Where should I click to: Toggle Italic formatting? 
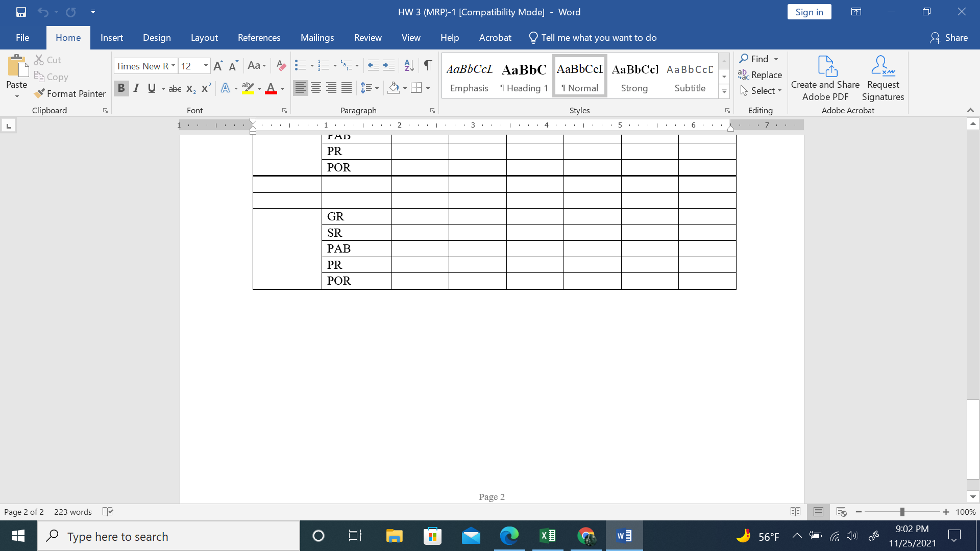[x=136, y=88]
